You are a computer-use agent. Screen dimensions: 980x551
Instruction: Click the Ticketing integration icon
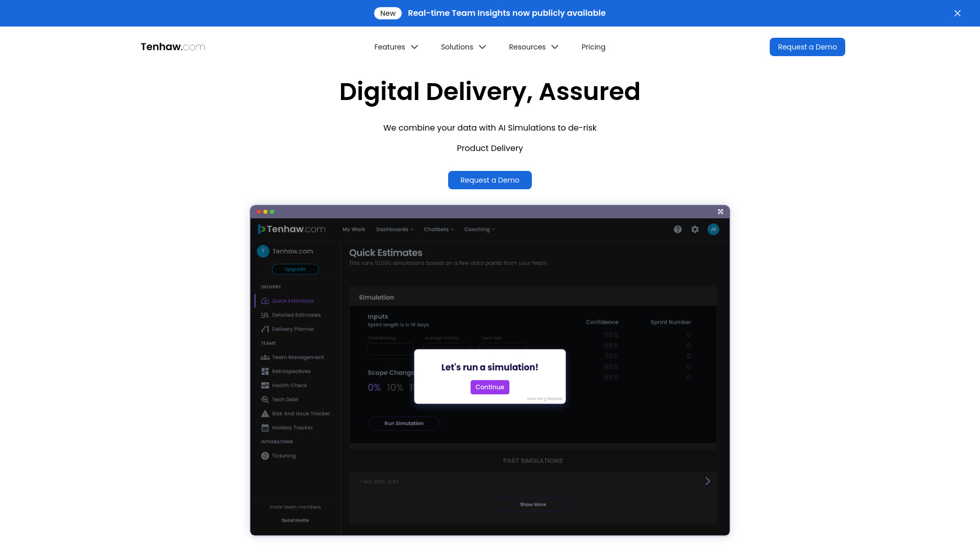265,456
